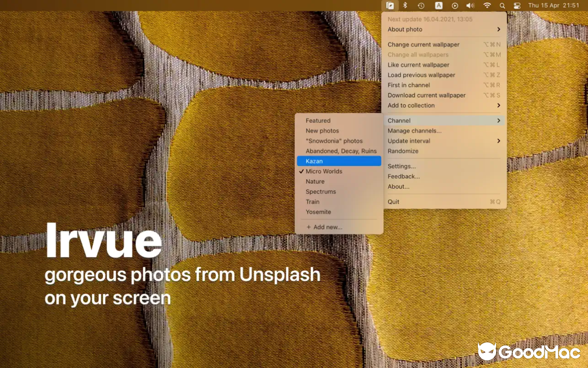Uncheck the Micro Worlds channel
This screenshot has width=588, height=368.
coord(324,171)
